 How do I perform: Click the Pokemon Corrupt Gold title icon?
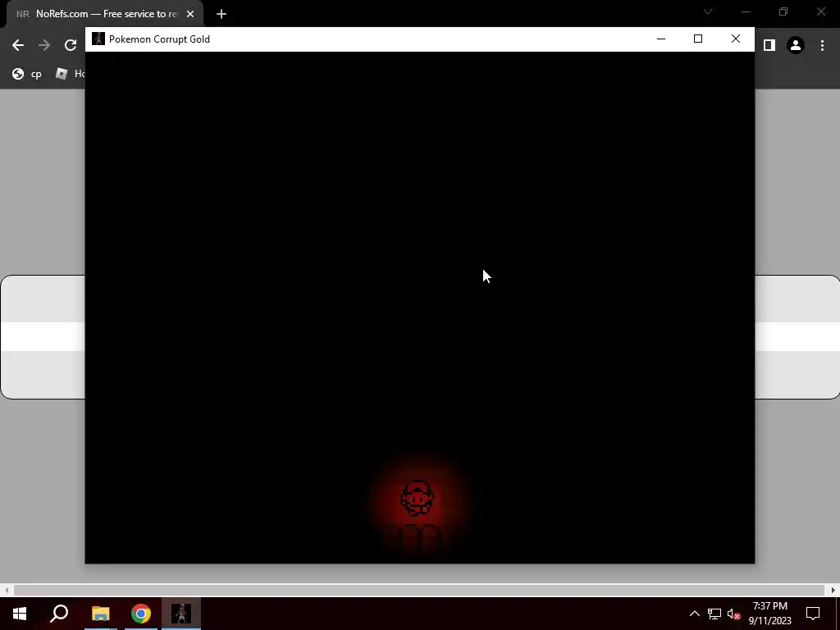pyautogui.click(x=98, y=39)
